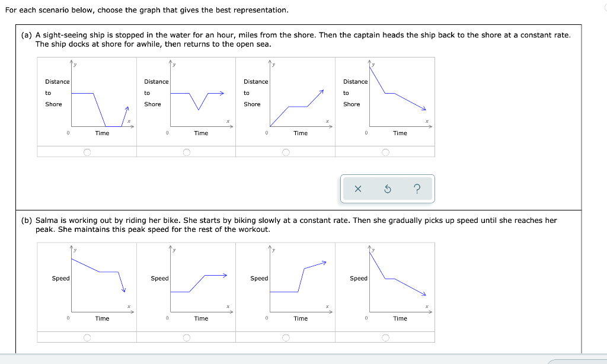Click the X icon to clear your answer

(357, 188)
